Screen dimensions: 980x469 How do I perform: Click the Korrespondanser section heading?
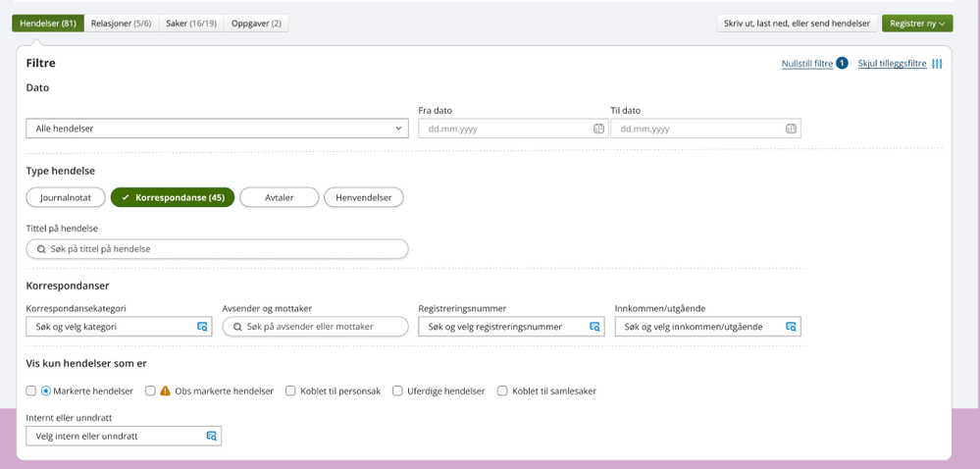pyautogui.click(x=68, y=286)
